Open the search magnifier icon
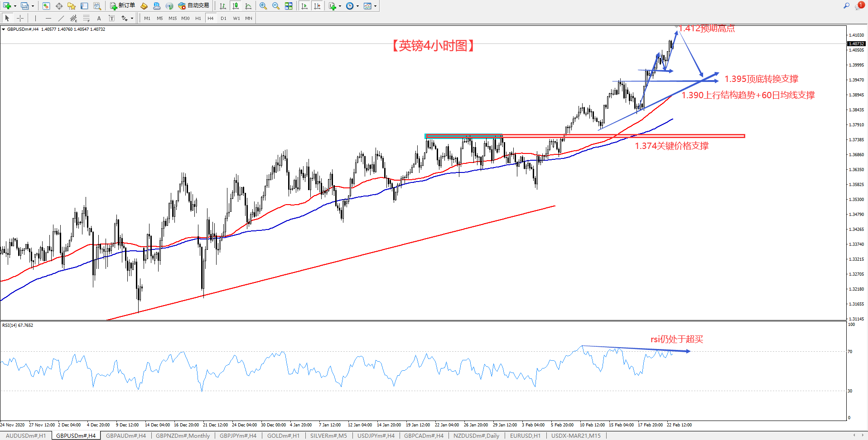 tap(846, 6)
